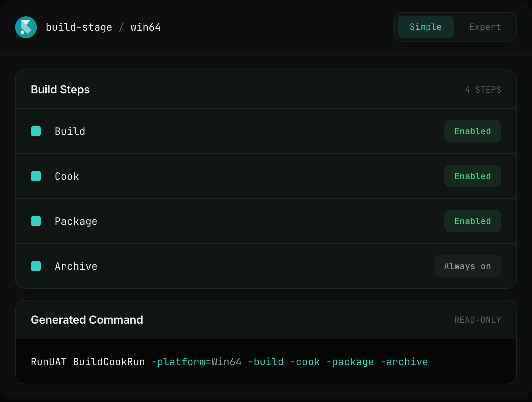This screenshot has width=532, height=402.
Task: Toggle the Cook step checkbox
Action: coord(36,176)
